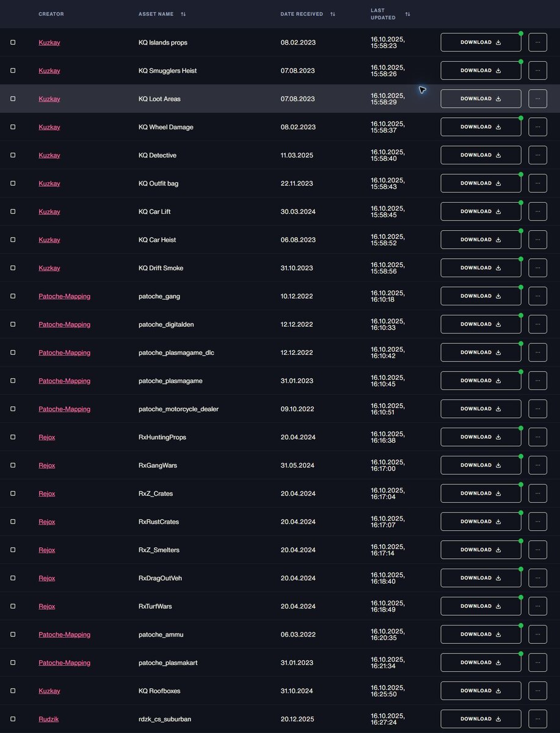Image resolution: width=560 pixels, height=733 pixels.
Task: Tick the checkbox for KQ Smugglers Heist
Action: (x=13, y=71)
